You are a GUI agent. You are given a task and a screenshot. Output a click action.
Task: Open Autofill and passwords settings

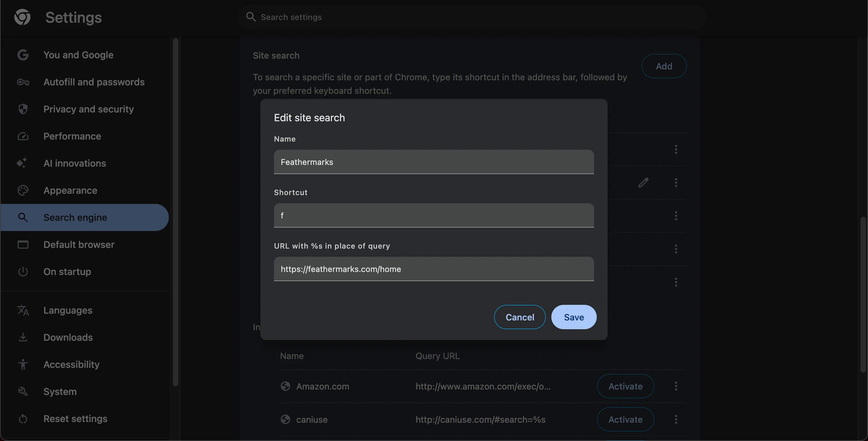click(94, 82)
